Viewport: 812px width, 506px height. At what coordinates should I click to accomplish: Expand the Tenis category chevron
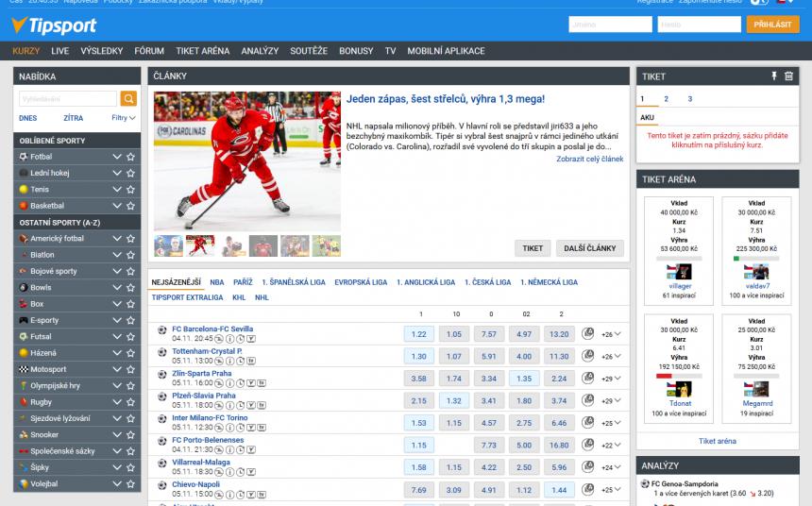pos(117,189)
